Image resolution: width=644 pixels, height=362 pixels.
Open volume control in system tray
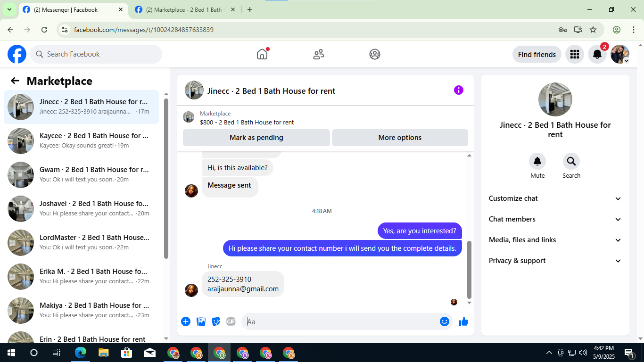583,353
